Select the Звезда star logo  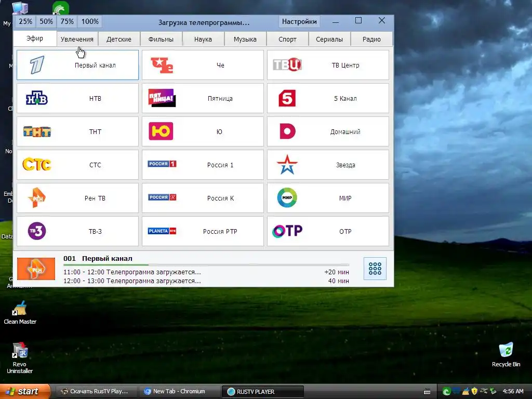point(287,165)
